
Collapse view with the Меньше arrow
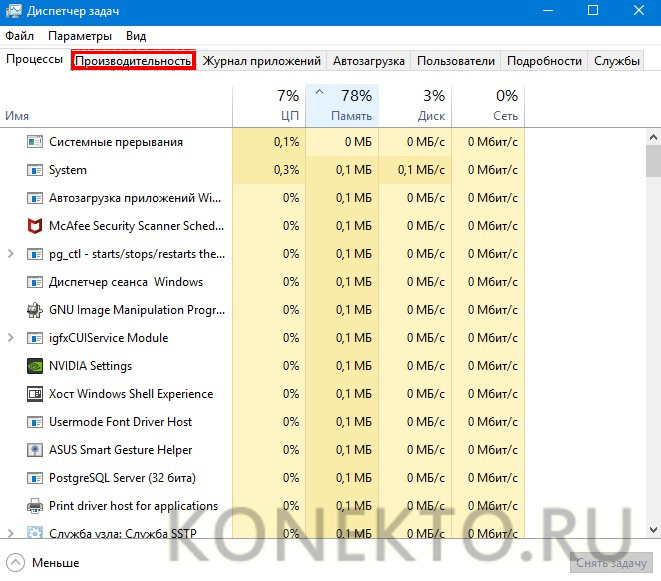point(16,563)
